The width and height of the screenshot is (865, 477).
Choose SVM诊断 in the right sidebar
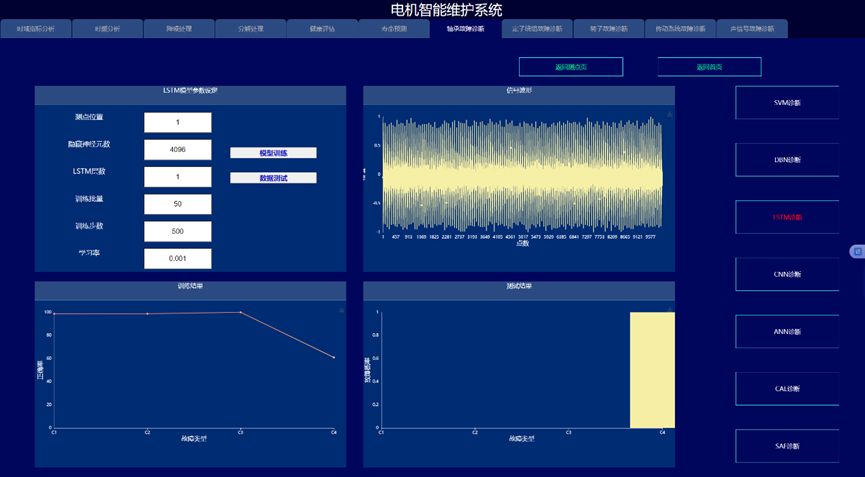(x=788, y=102)
